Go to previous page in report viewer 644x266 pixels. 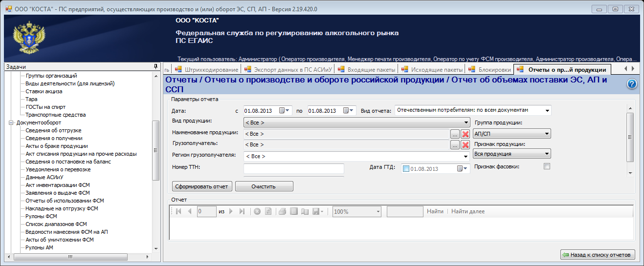[189, 211]
